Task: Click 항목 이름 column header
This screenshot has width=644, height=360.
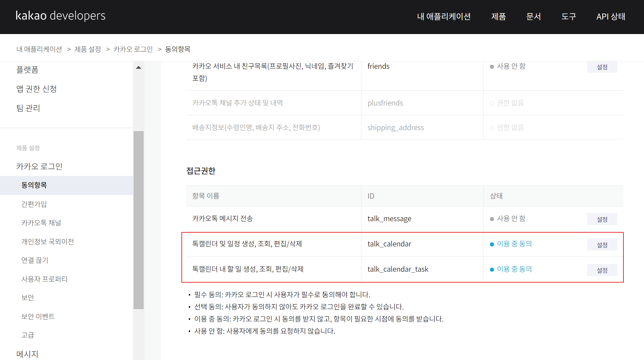Action: [206, 196]
